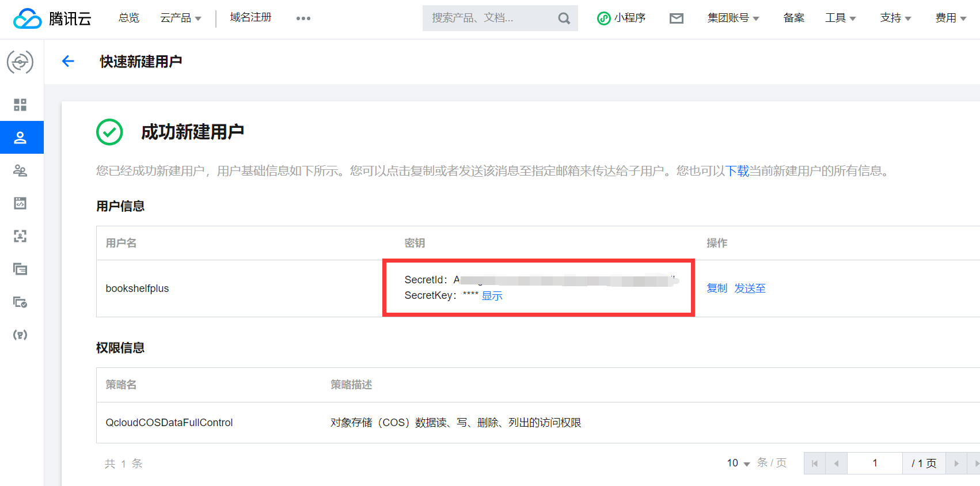Expand the 集团账号 dropdown menu

pos(733,18)
